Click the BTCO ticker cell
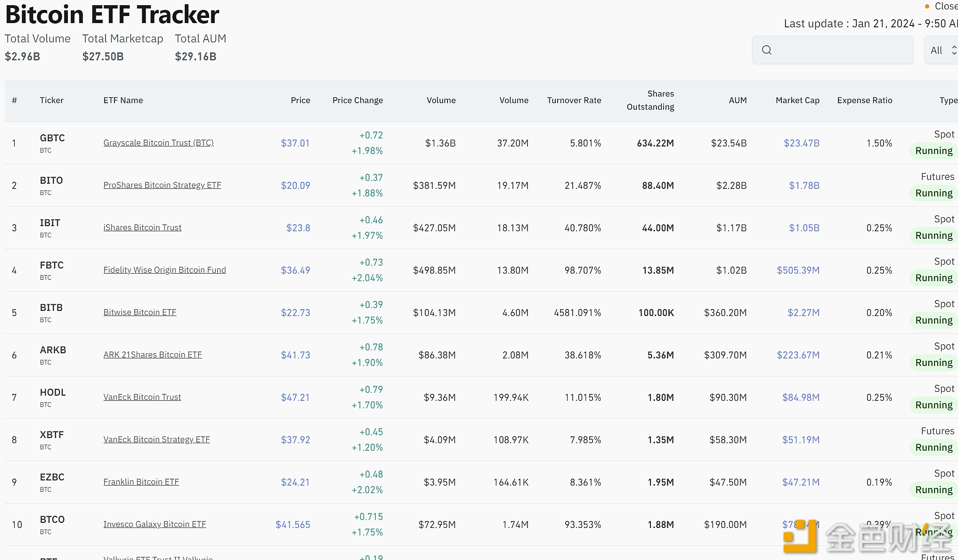This screenshot has width=958, height=560. coord(52,524)
